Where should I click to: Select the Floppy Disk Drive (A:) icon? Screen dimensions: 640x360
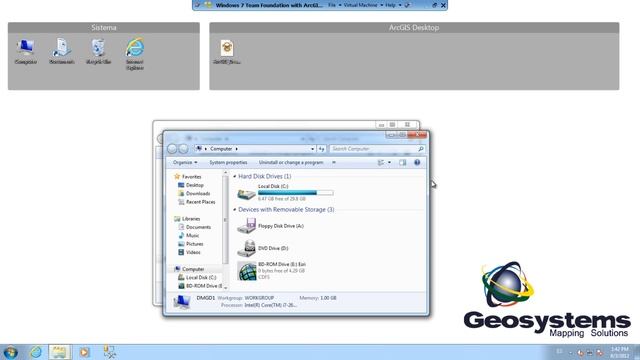(x=247, y=226)
